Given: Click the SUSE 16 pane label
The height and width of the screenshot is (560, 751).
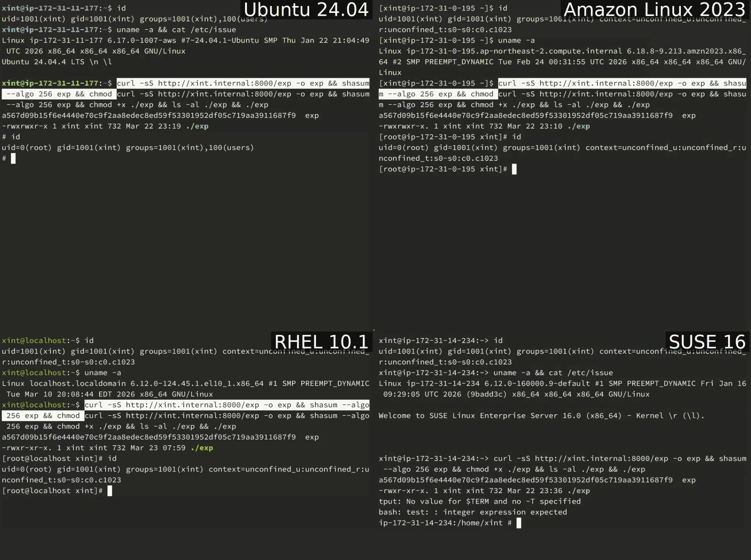Looking at the screenshot, I should click(x=707, y=342).
